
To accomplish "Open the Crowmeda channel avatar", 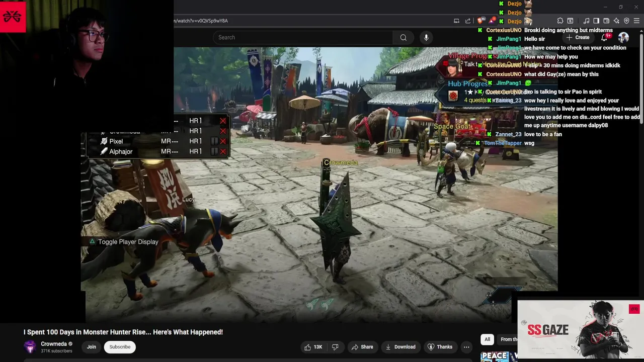I will point(30,347).
